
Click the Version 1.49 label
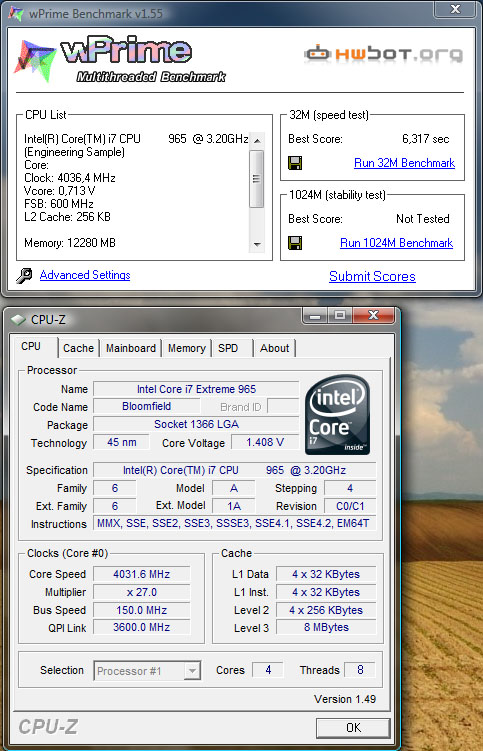[345, 699]
